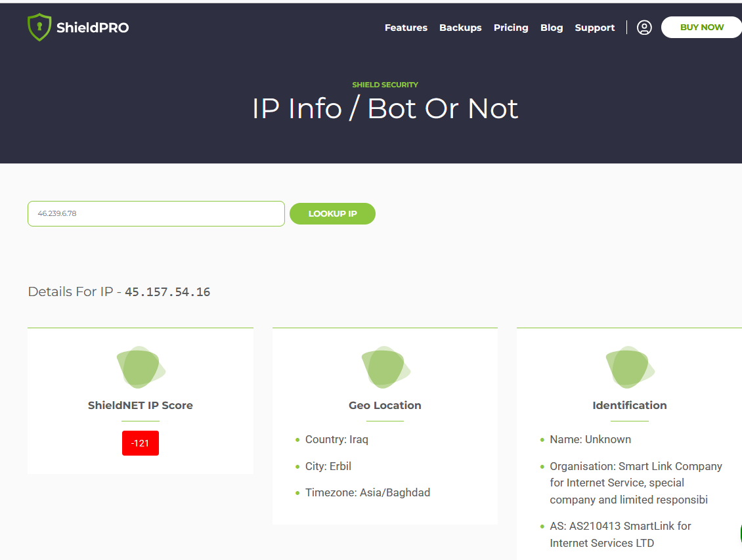
Task: Click the Name: Unknown entry
Action: [x=590, y=439]
